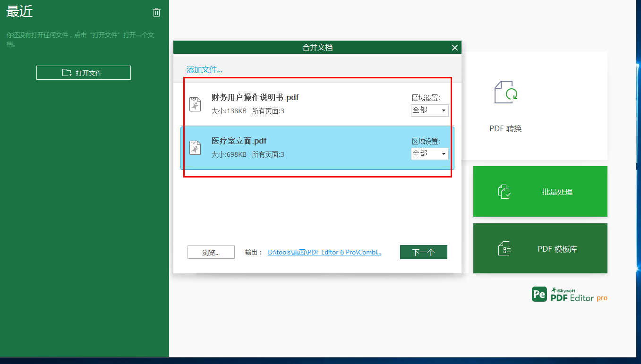
Task: Click the 添加文件 link to add files
Action: [x=203, y=68]
